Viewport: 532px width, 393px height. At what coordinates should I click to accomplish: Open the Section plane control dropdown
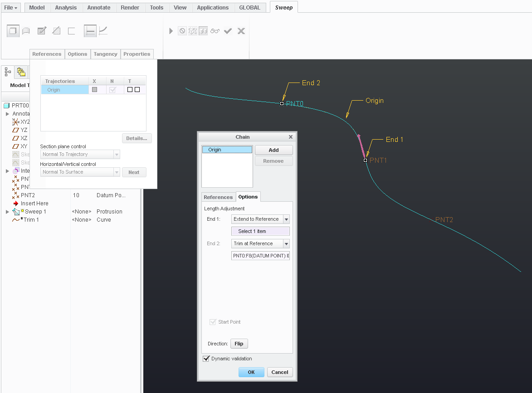tap(117, 154)
